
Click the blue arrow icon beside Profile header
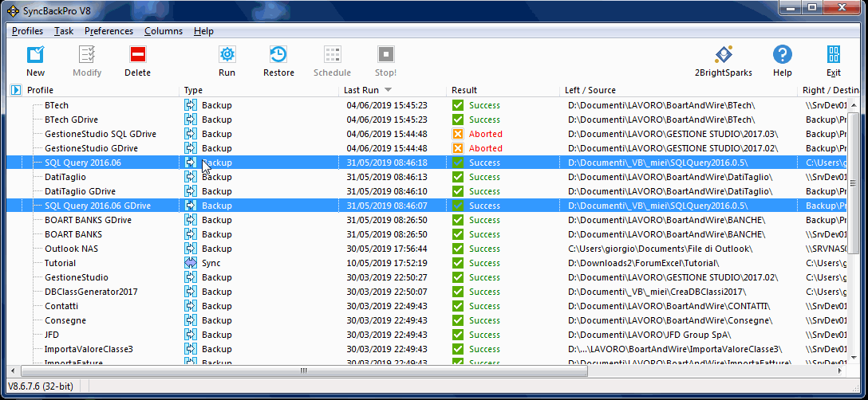(x=15, y=90)
